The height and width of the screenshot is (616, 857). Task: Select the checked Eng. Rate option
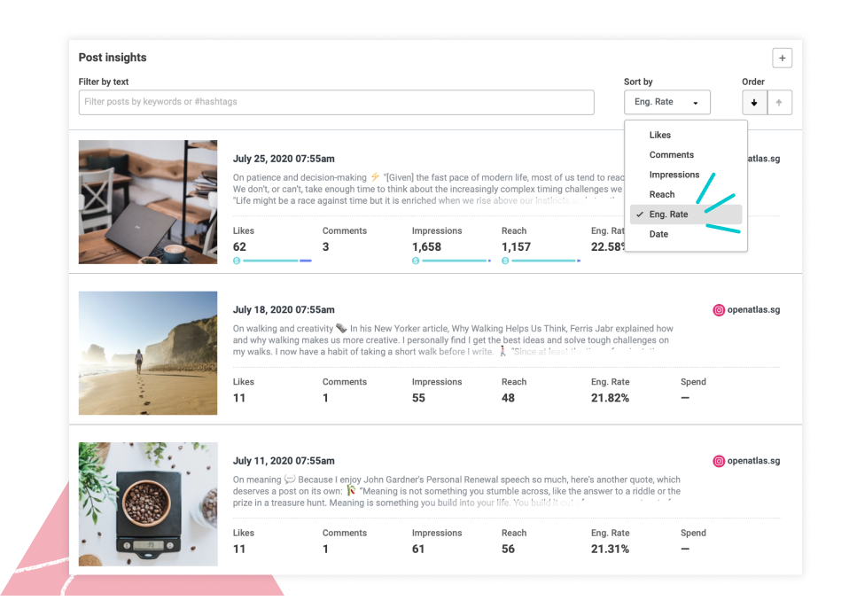(668, 214)
